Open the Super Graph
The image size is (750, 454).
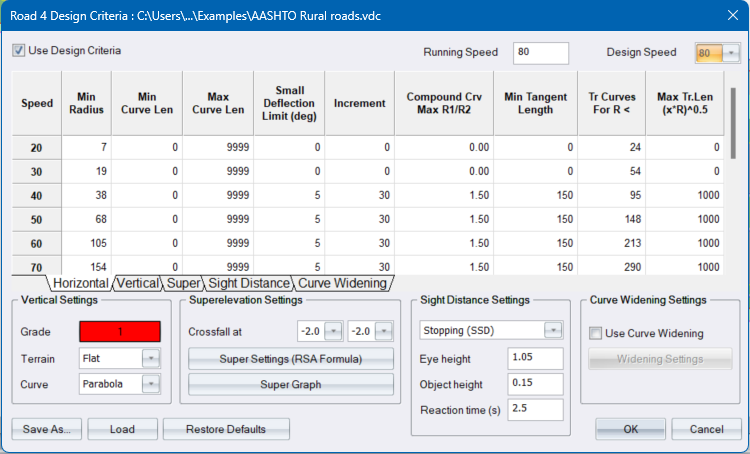(291, 383)
